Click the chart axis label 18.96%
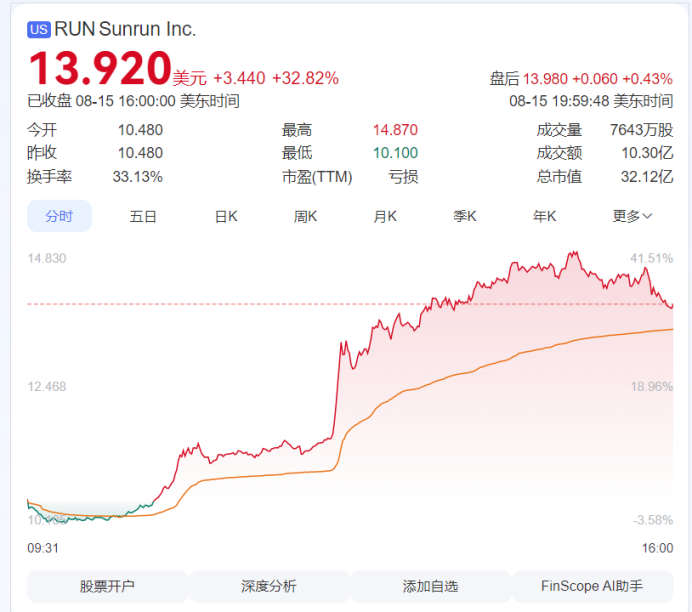 pos(652,387)
